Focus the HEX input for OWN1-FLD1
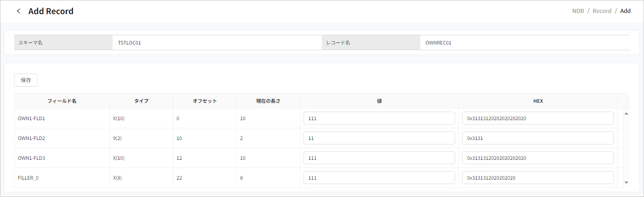Screen dimensions: 644x197 click(537, 119)
